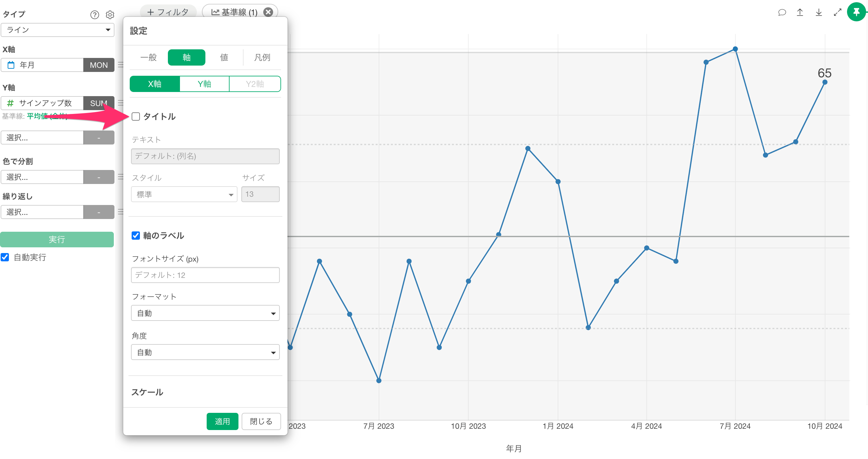Open menu icon beside 年月 X-axis

point(121,65)
